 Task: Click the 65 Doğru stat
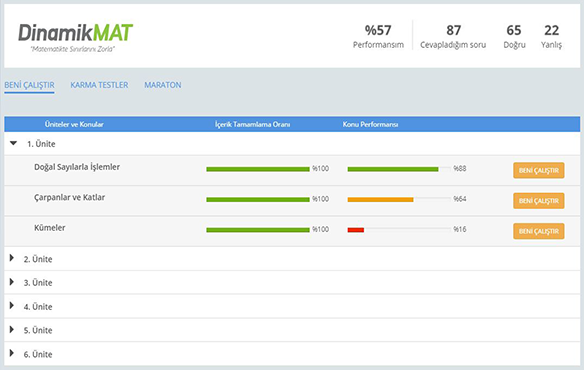click(514, 36)
